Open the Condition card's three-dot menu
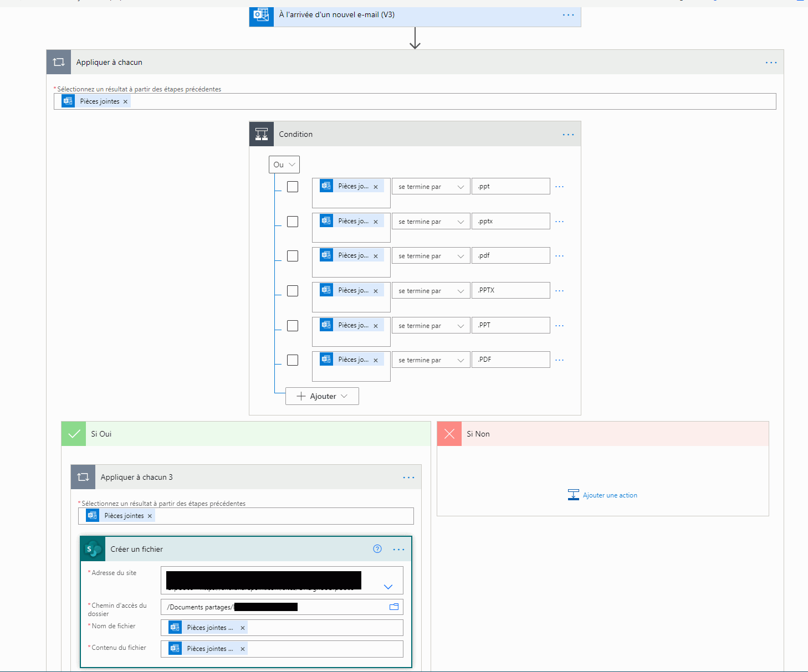The width and height of the screenshot is (808, 672). tap(568, 135)
